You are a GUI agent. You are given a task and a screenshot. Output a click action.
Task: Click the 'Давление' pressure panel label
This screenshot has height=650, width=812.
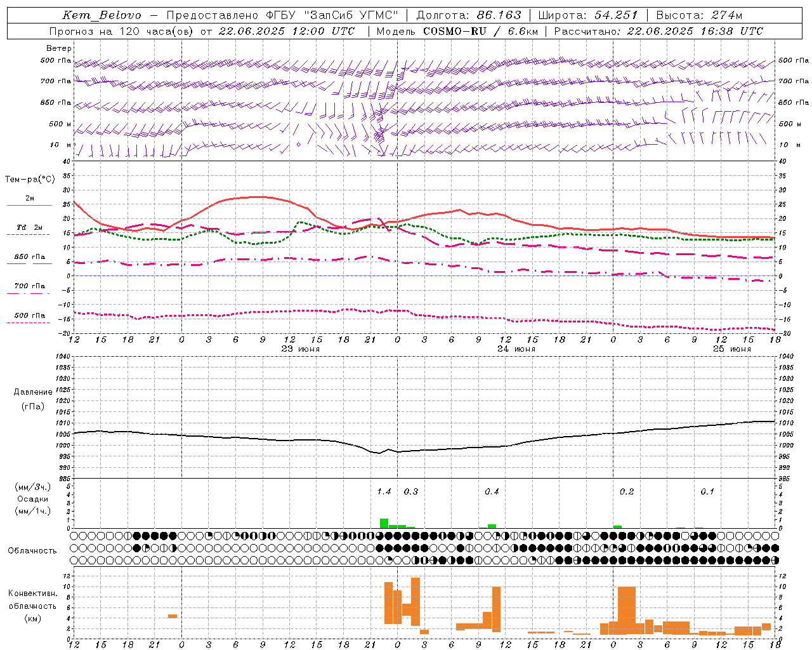pos(33,392)
